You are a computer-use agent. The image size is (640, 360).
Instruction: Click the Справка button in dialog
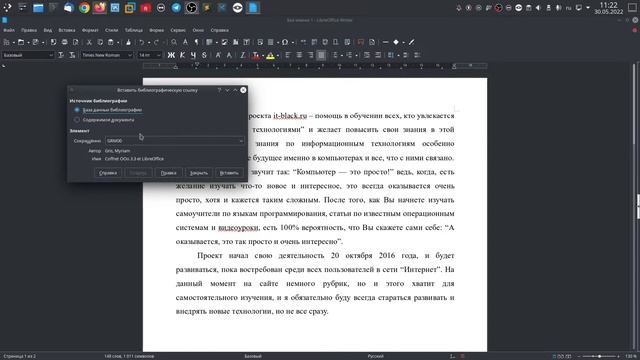click(108, 173)
